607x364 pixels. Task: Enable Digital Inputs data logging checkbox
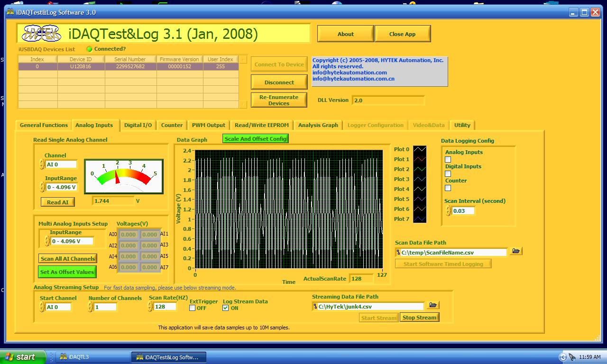pos(448,174)
